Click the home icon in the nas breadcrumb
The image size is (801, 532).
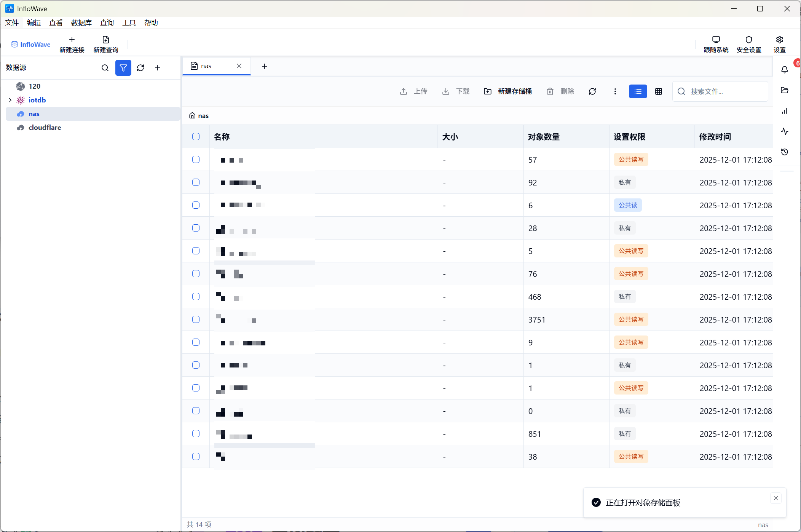[x=192, y=115]
